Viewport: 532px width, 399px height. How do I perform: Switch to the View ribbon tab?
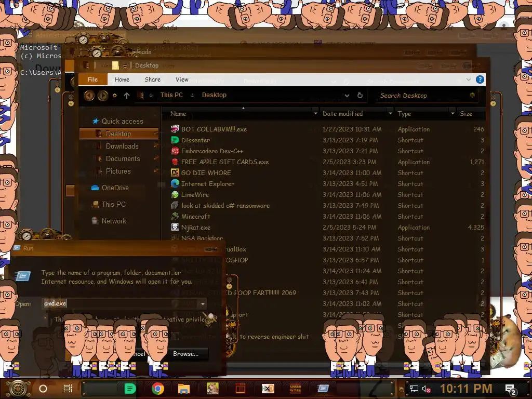pyautogui.click(x=182, y=79)
